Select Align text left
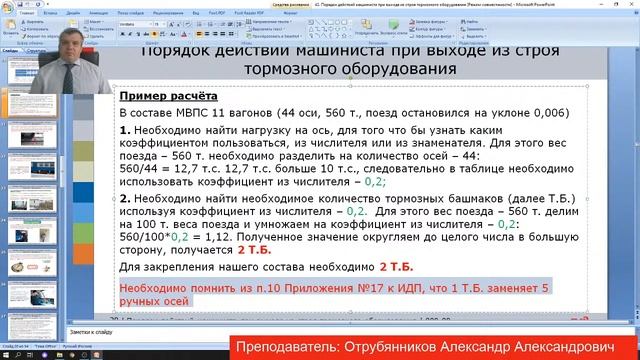Viewport: 640px width, 360px height. click(x=199, y=34)
